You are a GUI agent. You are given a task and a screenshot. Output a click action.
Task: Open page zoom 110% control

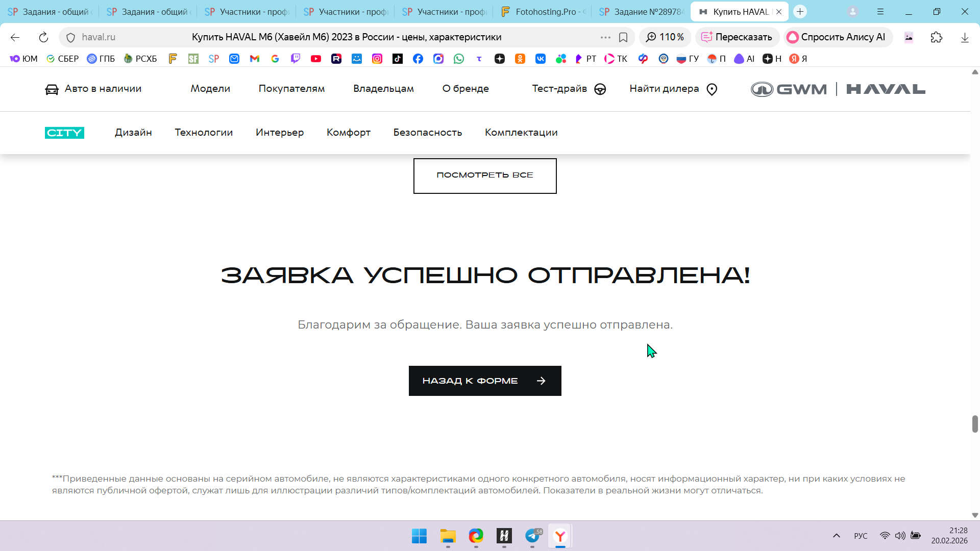point(665,37)
